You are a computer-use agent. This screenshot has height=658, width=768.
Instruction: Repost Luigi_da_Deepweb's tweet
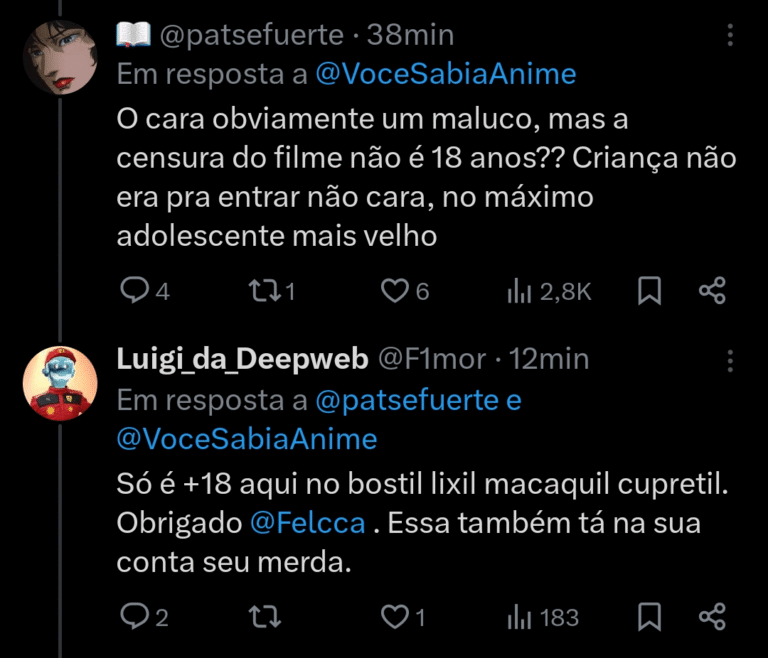264,617
